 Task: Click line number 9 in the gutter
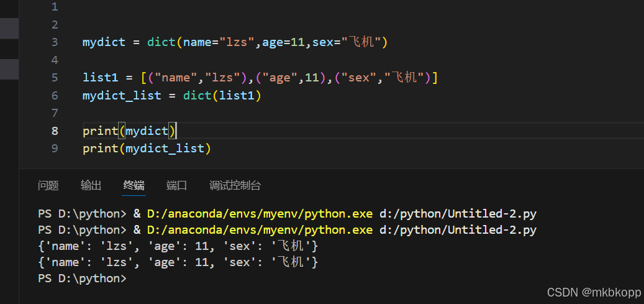click(55, 148)
